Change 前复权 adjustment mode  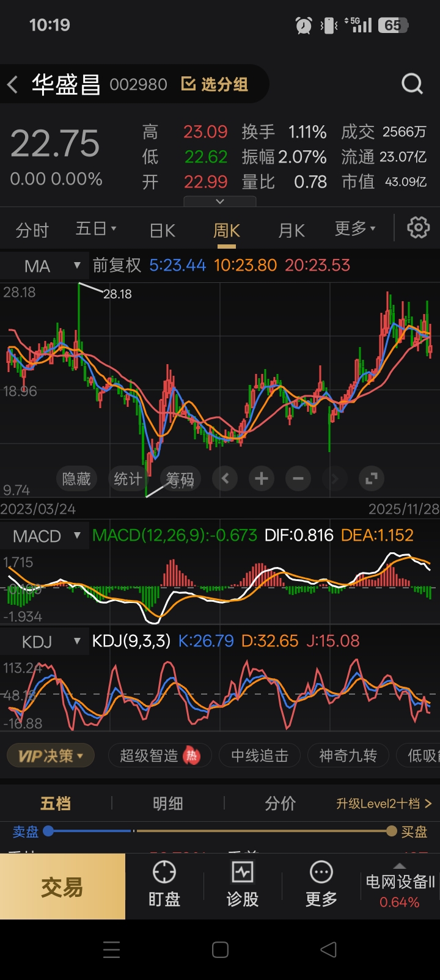click(117, 265)
